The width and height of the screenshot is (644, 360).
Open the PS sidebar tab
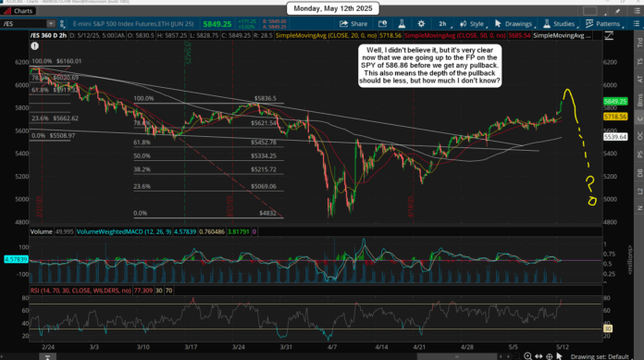pyautogui.click(x=639, y=155)
